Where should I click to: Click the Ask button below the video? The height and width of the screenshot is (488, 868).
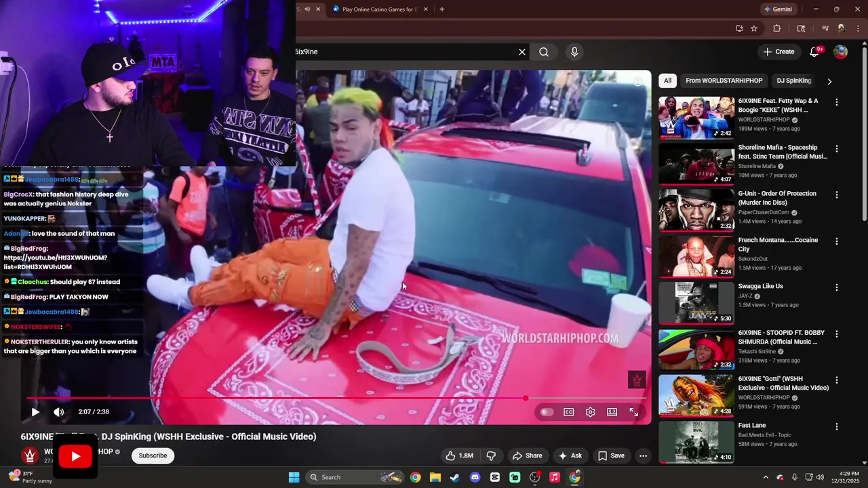570,455
